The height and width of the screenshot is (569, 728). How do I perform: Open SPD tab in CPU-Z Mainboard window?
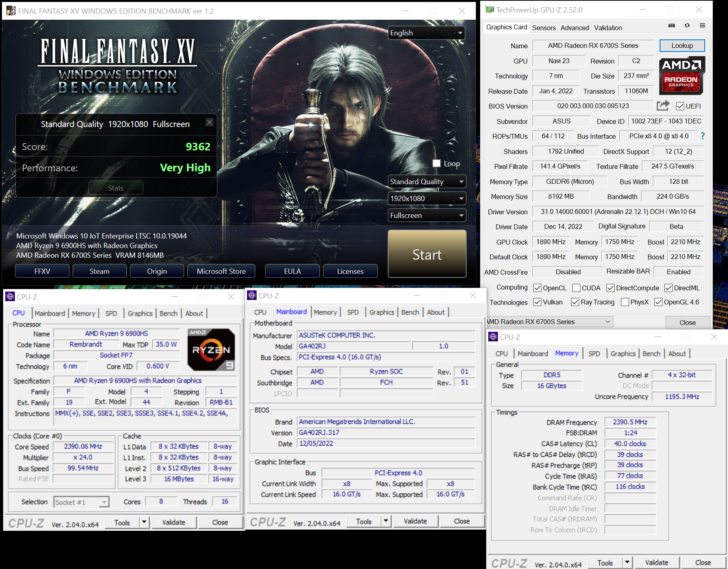click(x=353, y=312)
